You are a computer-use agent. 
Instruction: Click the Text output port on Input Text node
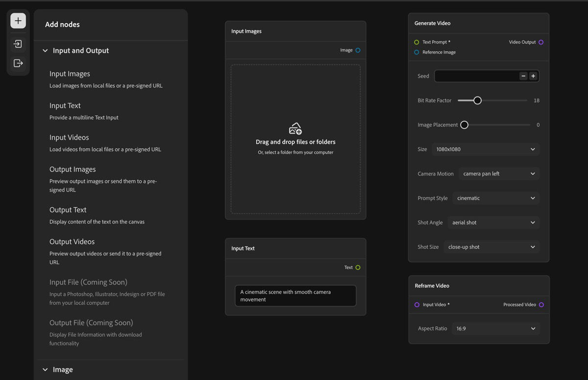coord(358,267)
